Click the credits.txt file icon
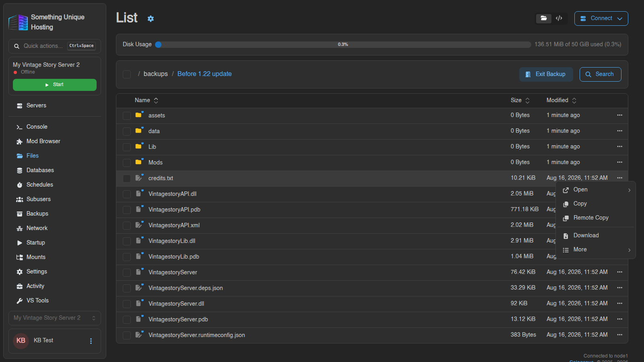The image size is (644, 362). 139,178
